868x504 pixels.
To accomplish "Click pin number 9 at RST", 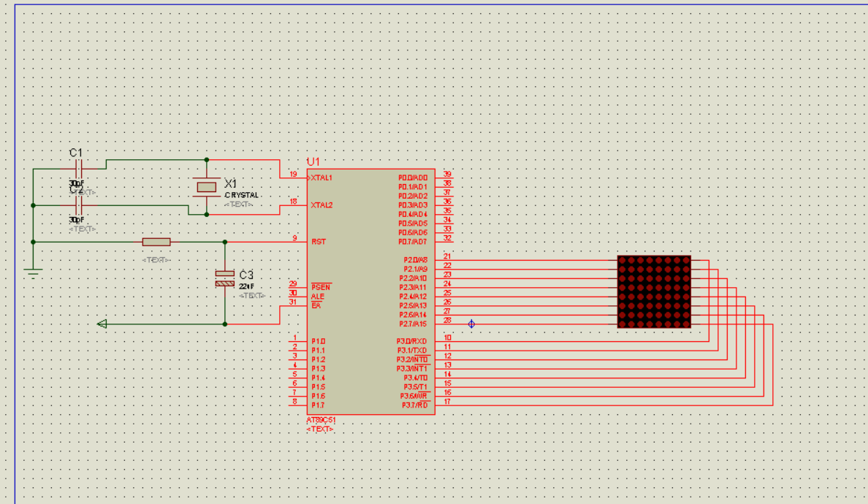I will (295, 238).
